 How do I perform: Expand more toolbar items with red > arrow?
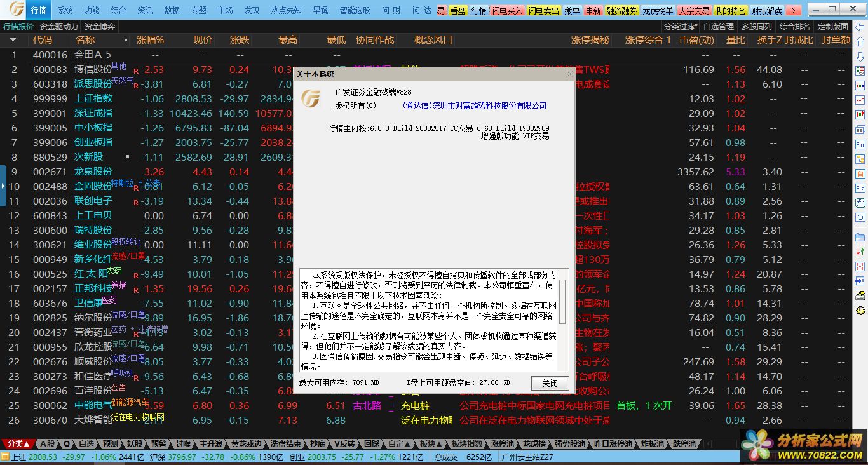(x=793, y=11)
